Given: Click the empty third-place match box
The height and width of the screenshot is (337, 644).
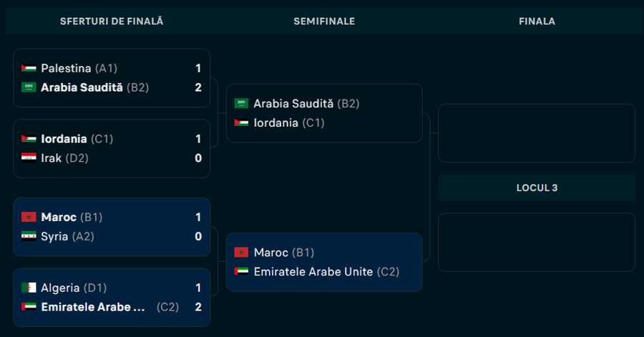Looking at the screenshot, I should (537, 242).
